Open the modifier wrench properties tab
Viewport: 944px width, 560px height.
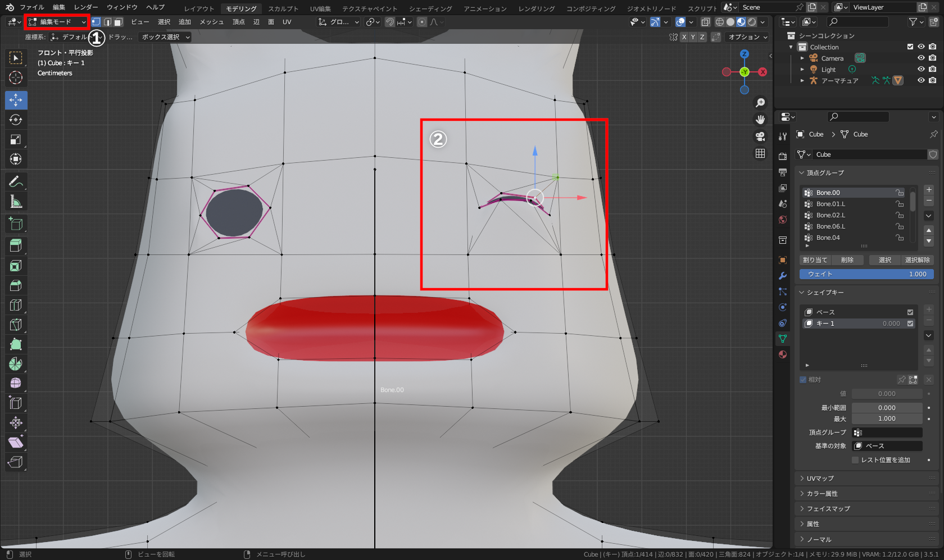pyautogui.click(x=782, y=276)
